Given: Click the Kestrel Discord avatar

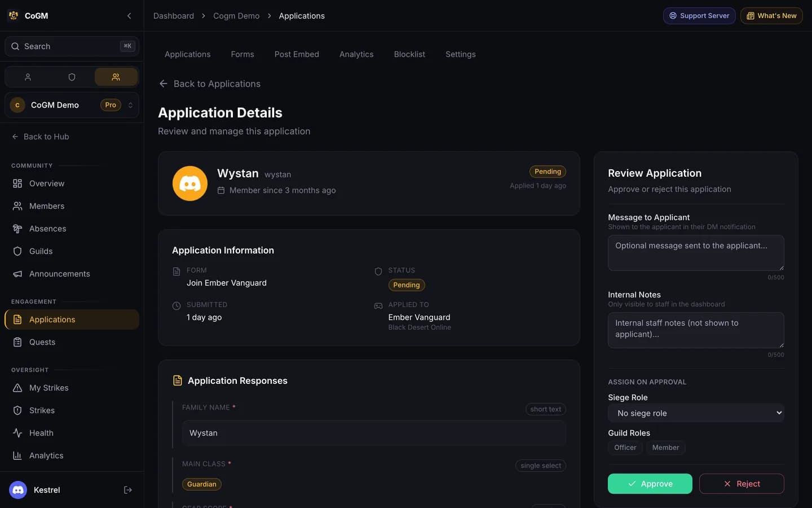Looking at the screenshot, I should [18, 490].
